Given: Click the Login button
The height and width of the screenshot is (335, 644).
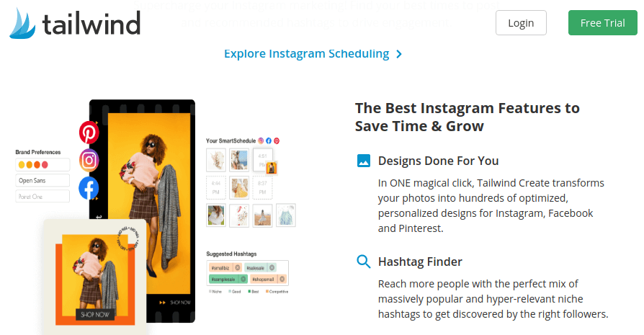Looking at the screenshot, I should coord(521,23).
